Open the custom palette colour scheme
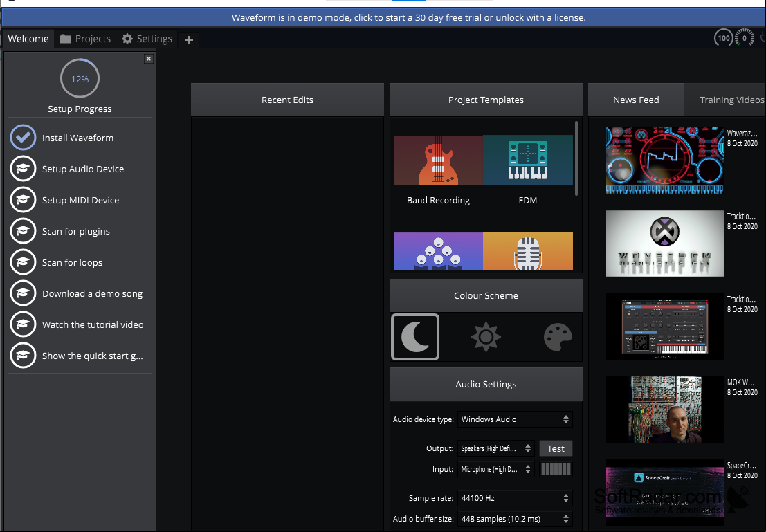766x532 pixels. click(x=558, y=337)
